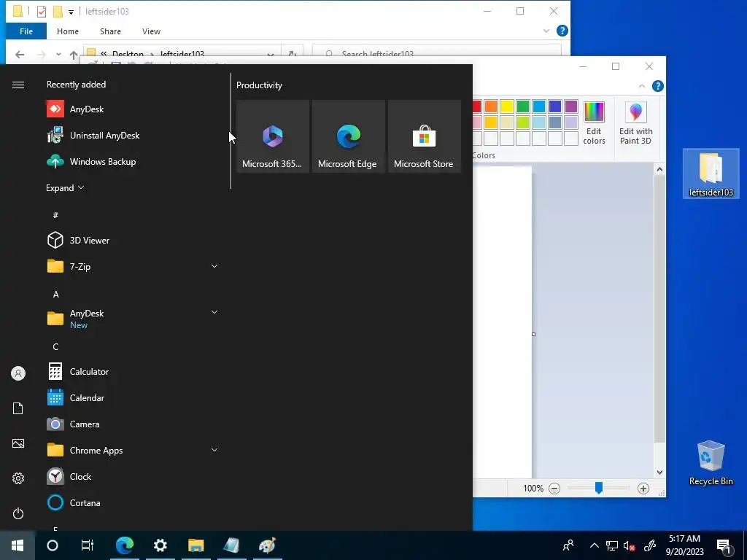Click Edit with Paint 3D button
This screenshot has height=560, width=747.
click(635, 123)
